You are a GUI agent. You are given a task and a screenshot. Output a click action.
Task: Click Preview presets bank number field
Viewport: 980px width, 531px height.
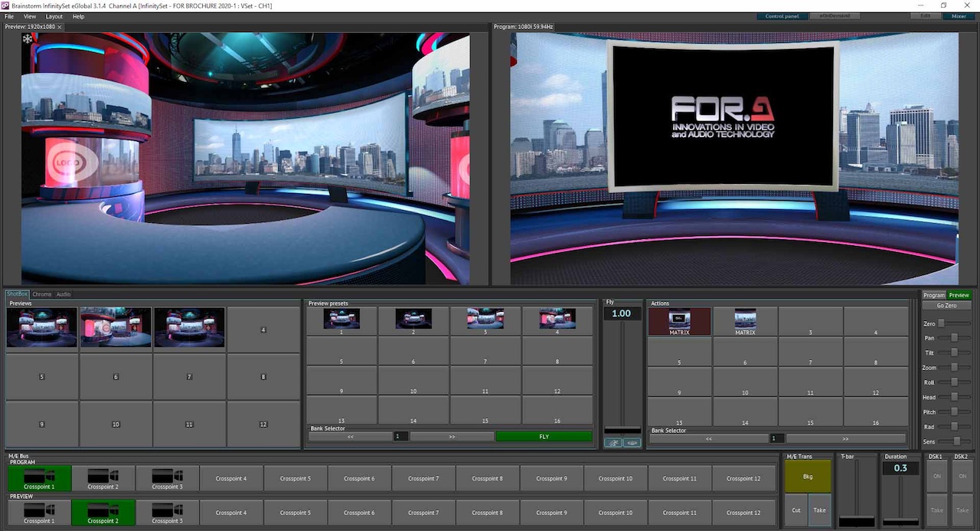click(x=400, y=437)
